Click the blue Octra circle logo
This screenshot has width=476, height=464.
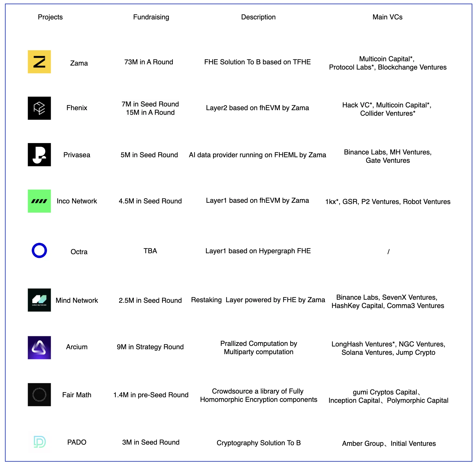click(39, 250)
